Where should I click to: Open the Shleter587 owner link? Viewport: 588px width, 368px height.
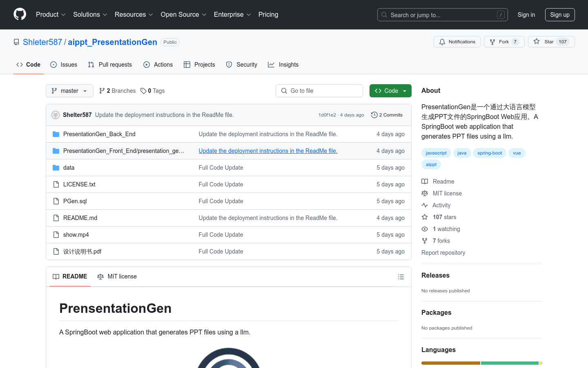point(42,42)
